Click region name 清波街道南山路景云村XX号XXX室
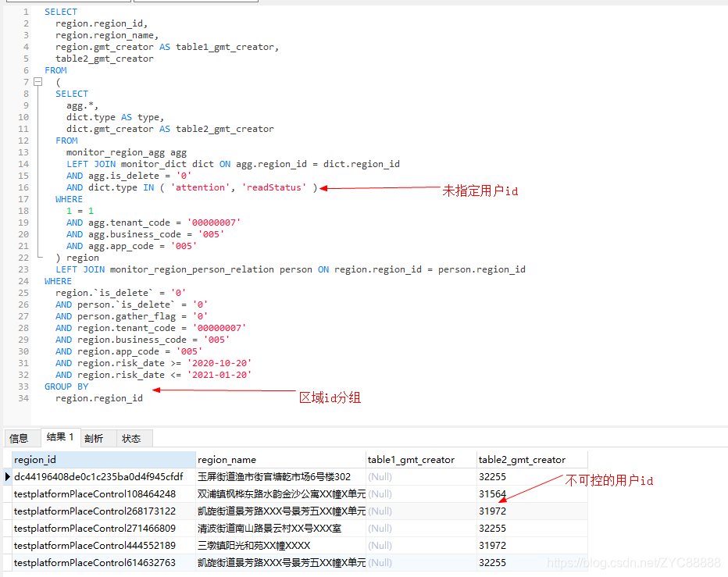 click(x=280, y=529)
